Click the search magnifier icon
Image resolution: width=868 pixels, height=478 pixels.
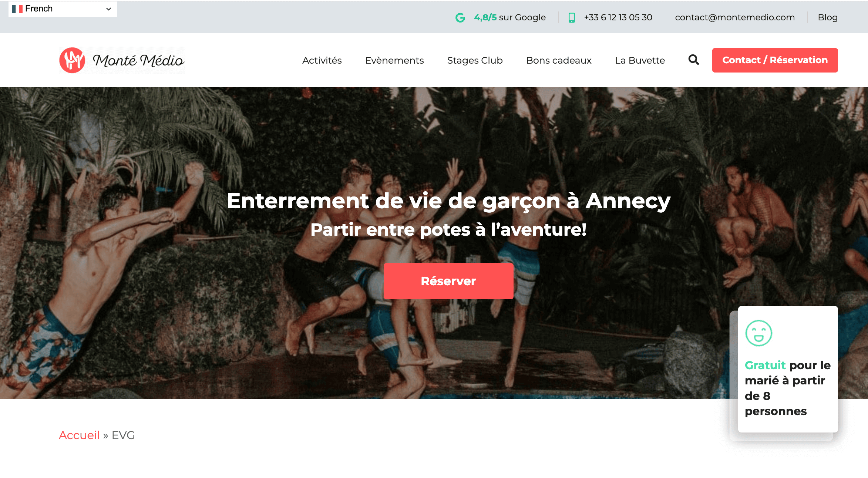pos(694,60)
